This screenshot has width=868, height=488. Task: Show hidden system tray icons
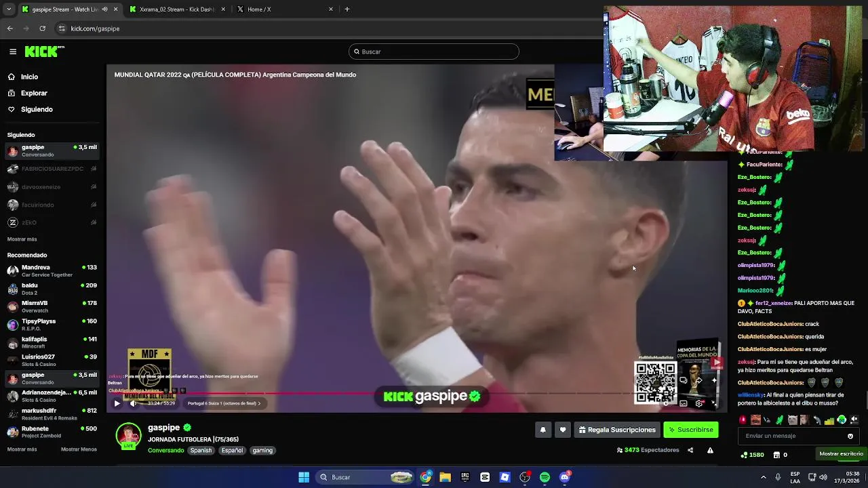(x=763, y=477)
